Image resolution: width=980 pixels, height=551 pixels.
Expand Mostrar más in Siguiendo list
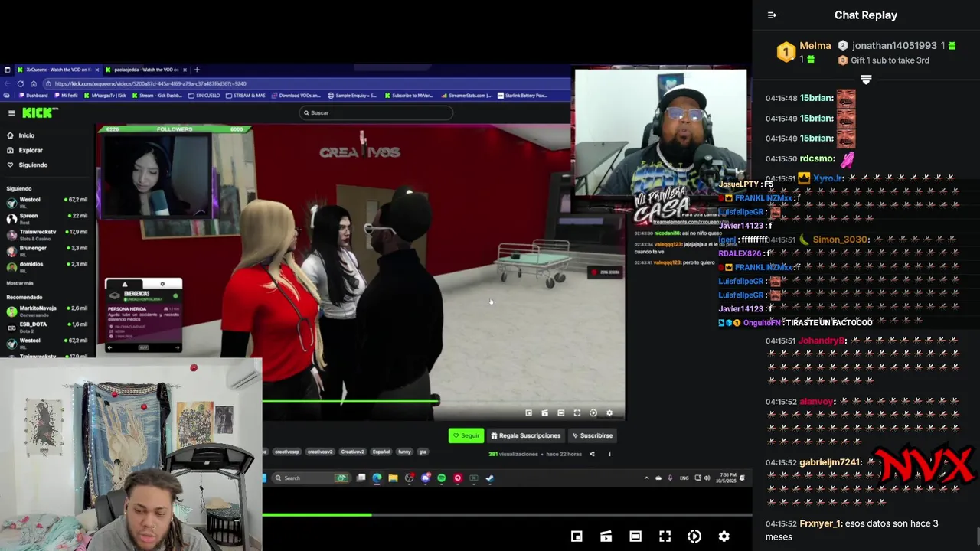click(20, 283)
